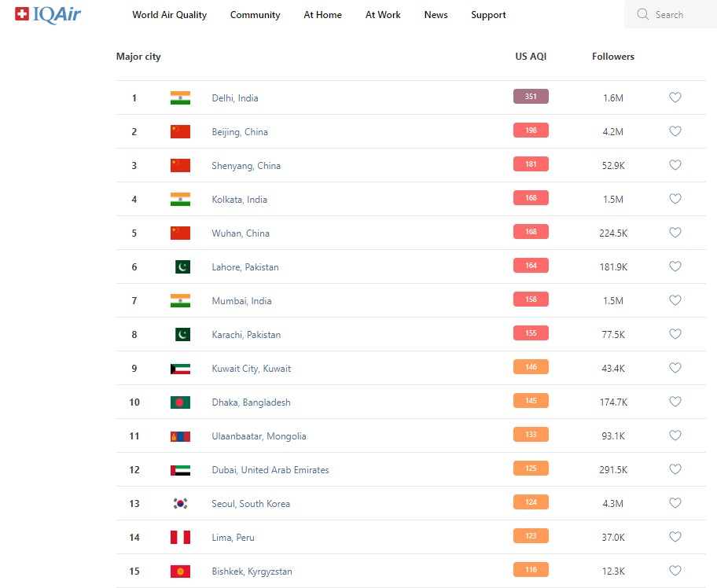
Task: Click Delhi's 351 AQI color badge
Action: point(531,97)
